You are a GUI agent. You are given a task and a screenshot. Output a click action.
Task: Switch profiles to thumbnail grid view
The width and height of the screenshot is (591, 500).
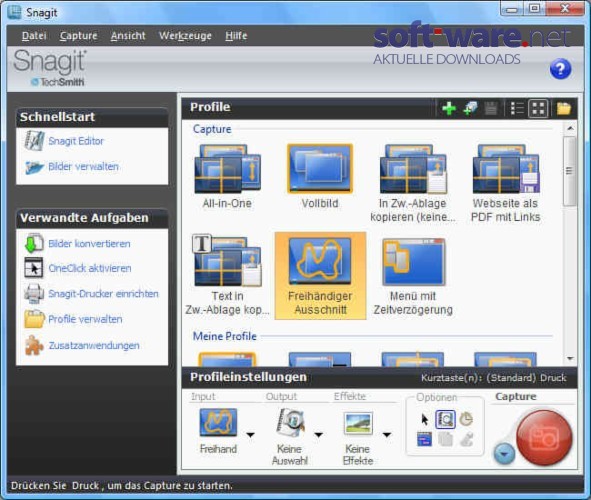coord(538,109)
